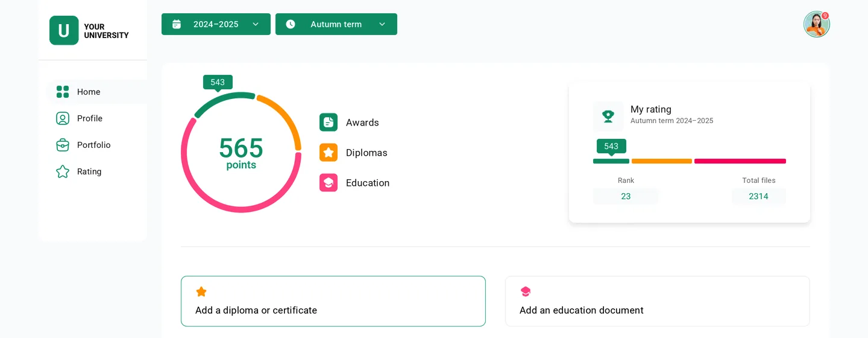Expand the term selector with its chevron arrow
The height and width of the screenshot is (338, 868).
[382, 24]
